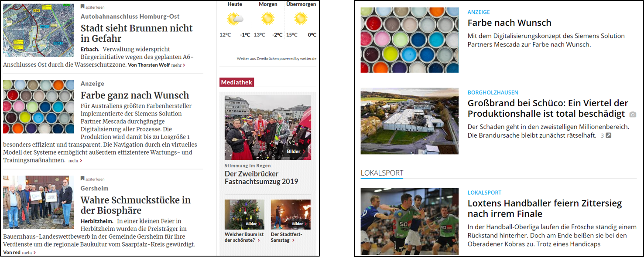Click the comments icon after Brandursache text
Screen dimensions: 644x257
[x=609, y=135]
